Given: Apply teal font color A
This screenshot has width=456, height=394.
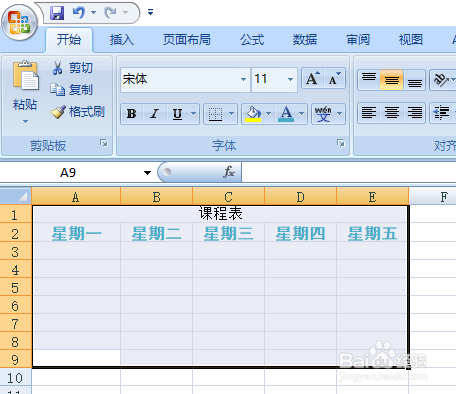Looking at the screenshot, I should pos(286,114).
